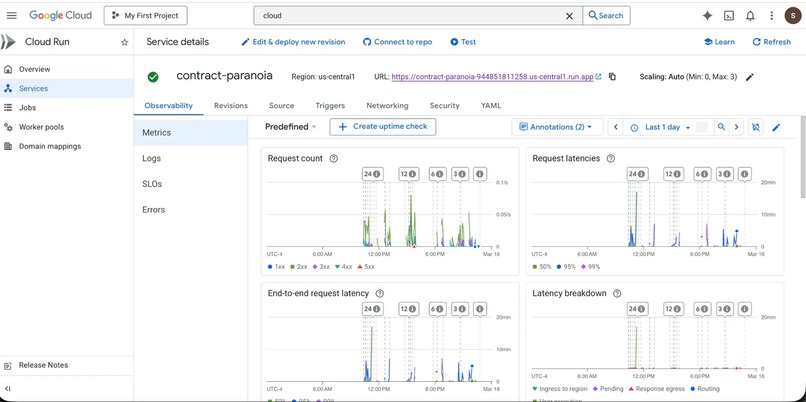Switch to the YAML tab
The width and height of the screenshot is (806, 402).
(x=491, y=105)
